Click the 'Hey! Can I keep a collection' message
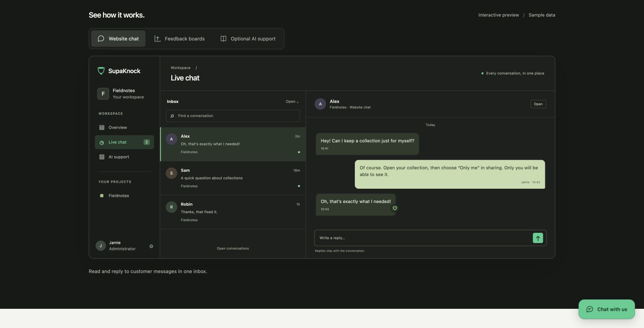Image resolution: width=644 pixels, height=328 pixels. (367, 144)
